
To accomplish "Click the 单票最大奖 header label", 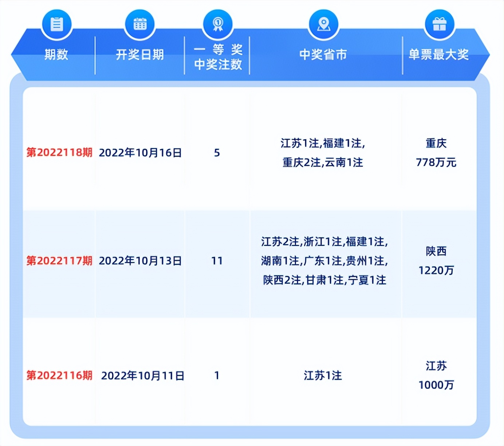I will (x=440, y=55).
